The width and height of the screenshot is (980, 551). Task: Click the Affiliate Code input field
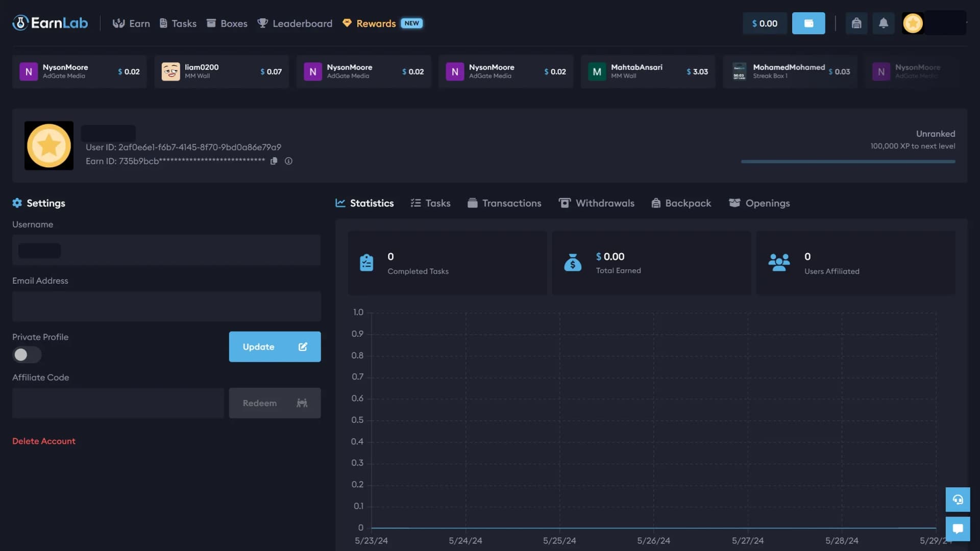point(118,403)
